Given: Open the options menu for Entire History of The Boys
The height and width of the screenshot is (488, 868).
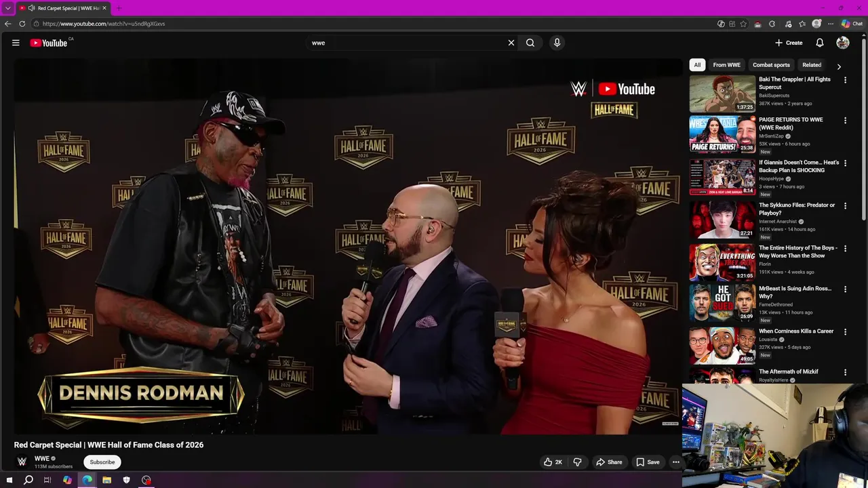Looking at the screenshot, I should pos(845,249).
